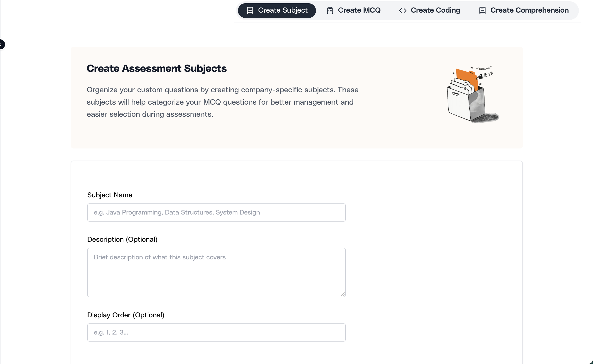Screen dimensions: 593x364
Task: Click the textarea resize handle
Action: tap(343, 295)
